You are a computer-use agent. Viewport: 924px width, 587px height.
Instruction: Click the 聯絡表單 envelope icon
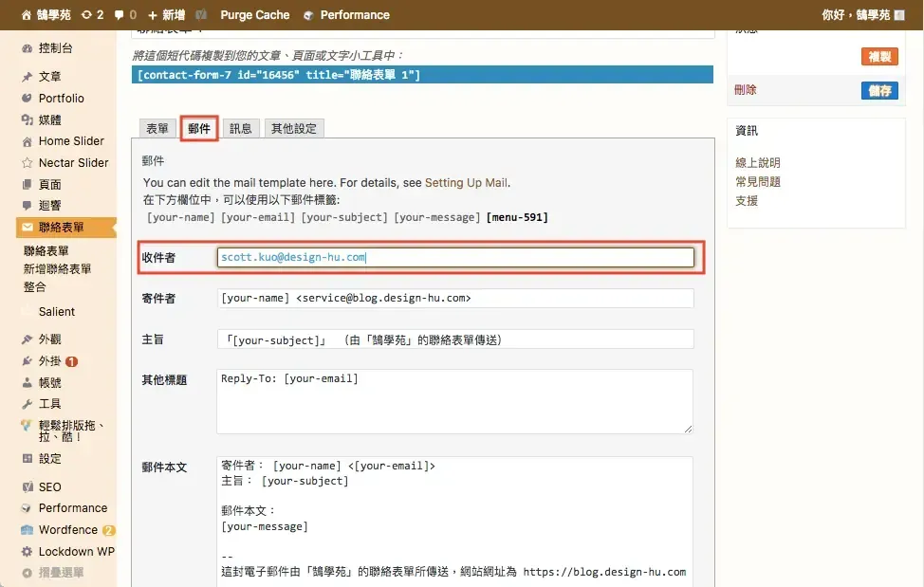click(28, 228)
